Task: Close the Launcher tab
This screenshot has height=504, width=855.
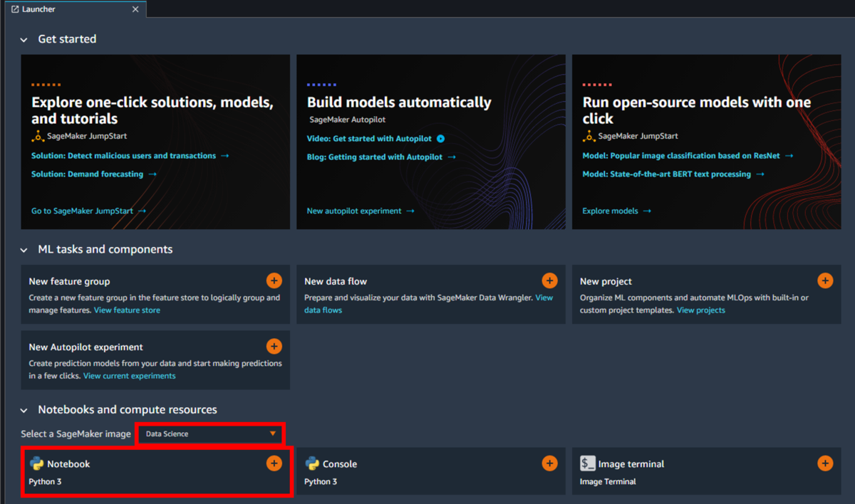Action: coord(136,9)
